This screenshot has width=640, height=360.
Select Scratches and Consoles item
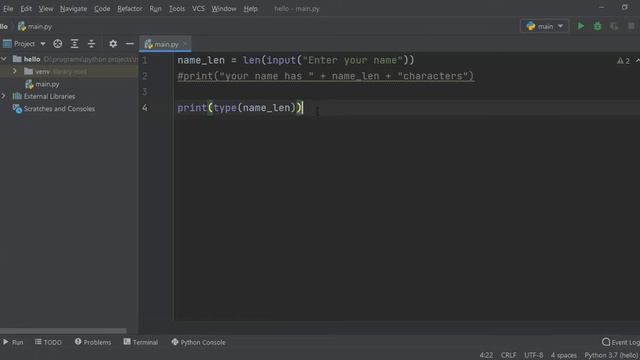point(54,109)
